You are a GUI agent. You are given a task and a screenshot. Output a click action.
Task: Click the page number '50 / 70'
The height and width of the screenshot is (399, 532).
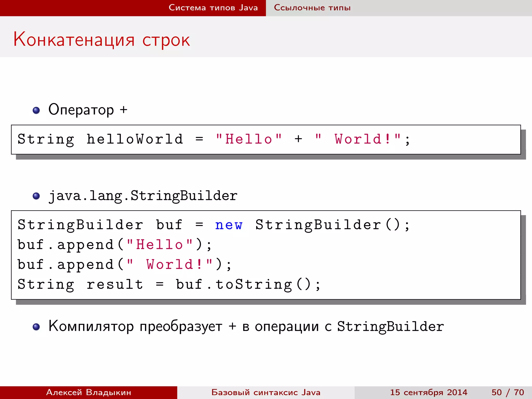point(508,392)
